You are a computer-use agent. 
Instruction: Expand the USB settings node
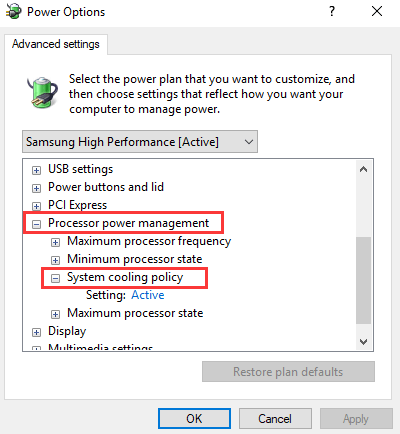tap(36, 170)
